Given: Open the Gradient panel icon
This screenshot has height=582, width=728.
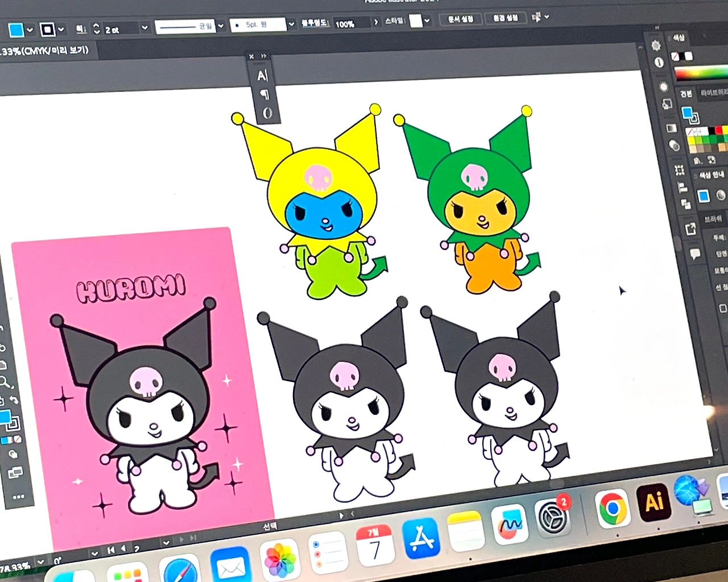Looking at the screenshot, I should (672, 128).
